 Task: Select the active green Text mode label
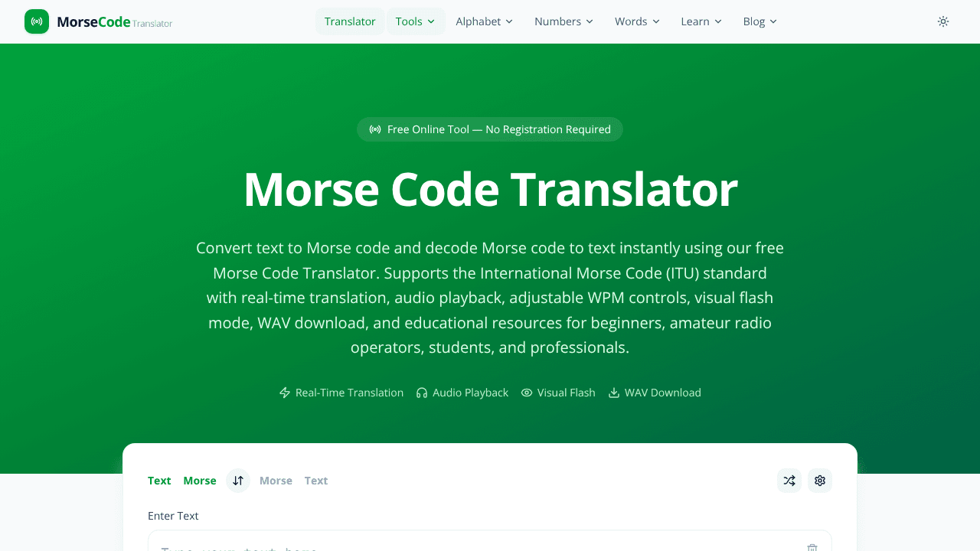coord(159,481)
